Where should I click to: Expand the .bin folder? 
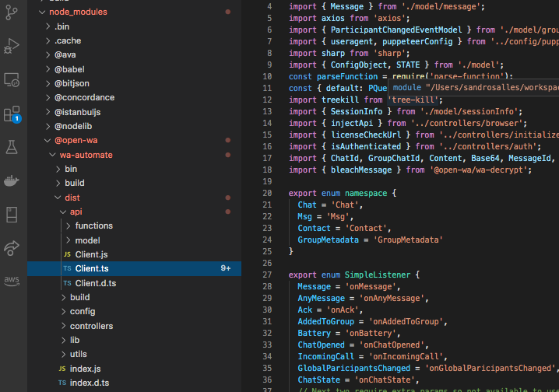(134, 26)
